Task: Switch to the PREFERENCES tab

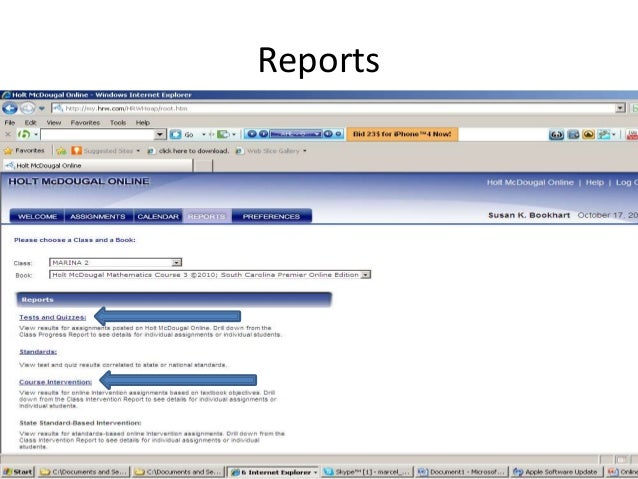Action: [271, 217]
